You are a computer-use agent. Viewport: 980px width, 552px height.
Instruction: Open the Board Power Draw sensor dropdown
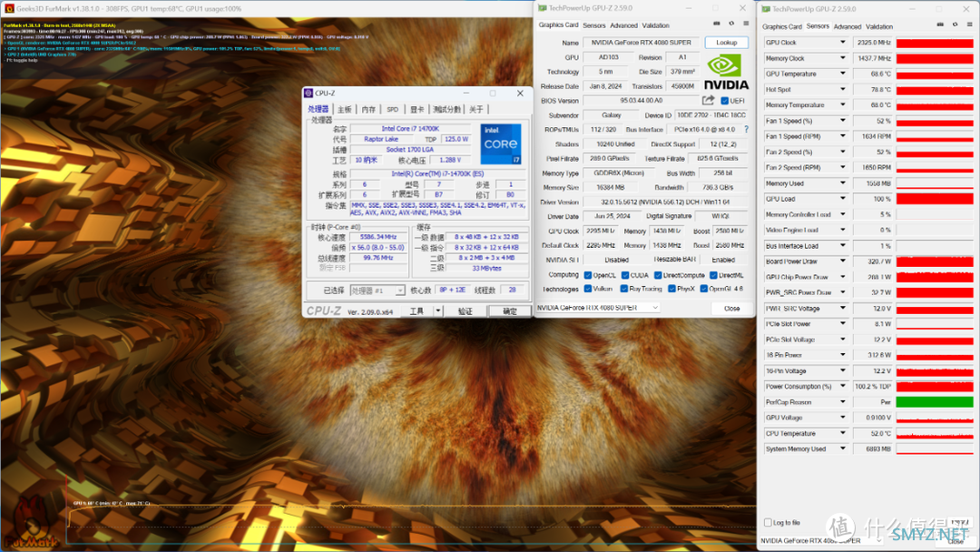(842, 261)
